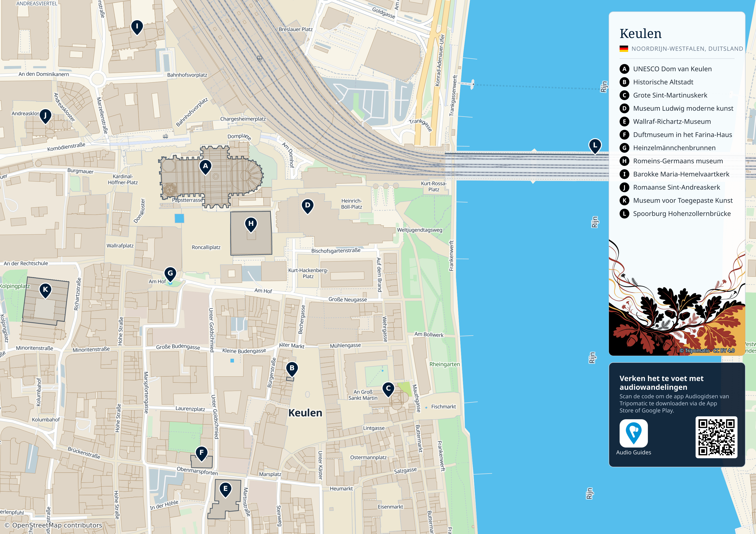
Task: Click the 'Wallrafplatz' map label
Action: point(120,246)
